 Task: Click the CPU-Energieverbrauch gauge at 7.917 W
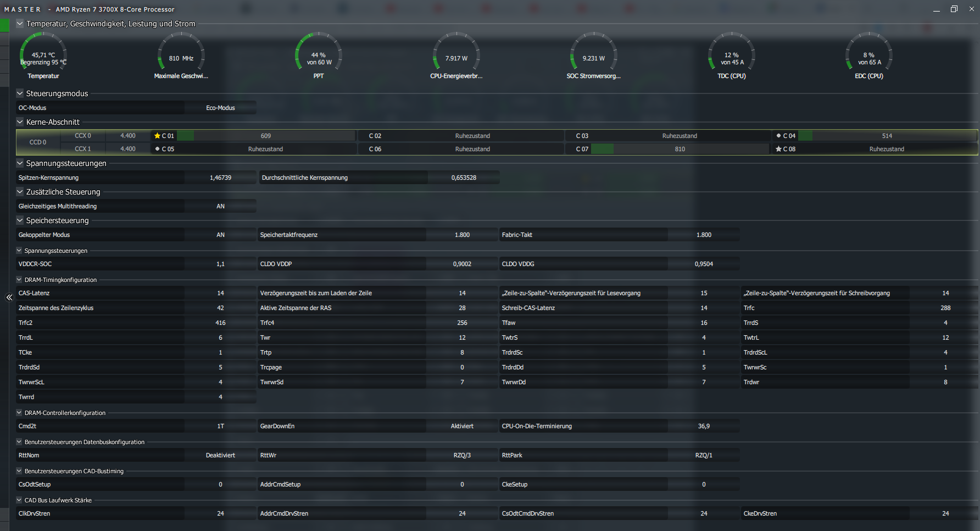[456, 55]
